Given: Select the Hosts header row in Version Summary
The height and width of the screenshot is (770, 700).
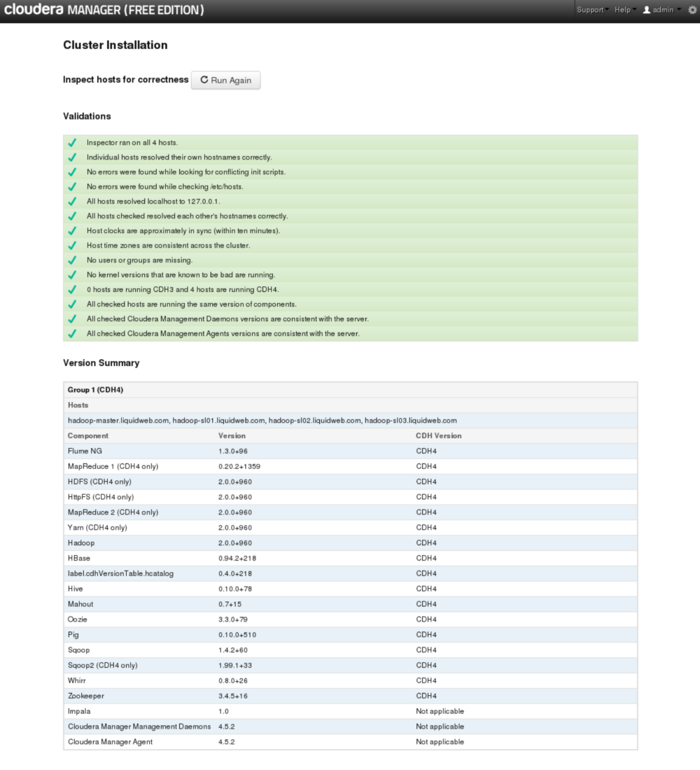Looking at the screenshot, I should [78, 405].
